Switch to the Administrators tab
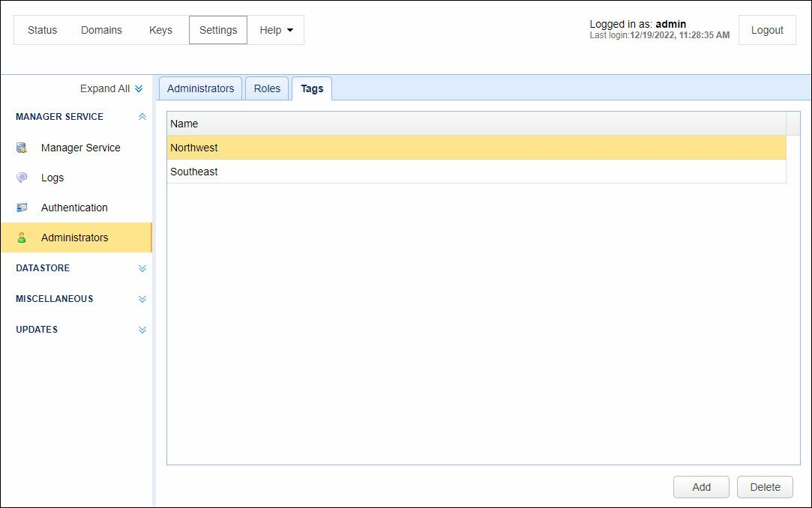Screen dimensions: 812x508 tap(200, 88)
